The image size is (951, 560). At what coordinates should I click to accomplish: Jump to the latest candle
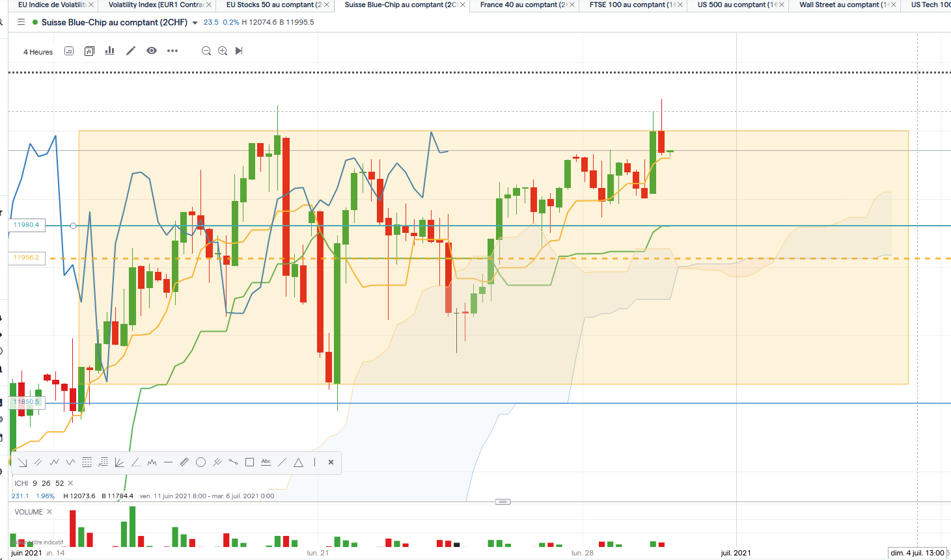pyautogui.click(x=239, y=51)
